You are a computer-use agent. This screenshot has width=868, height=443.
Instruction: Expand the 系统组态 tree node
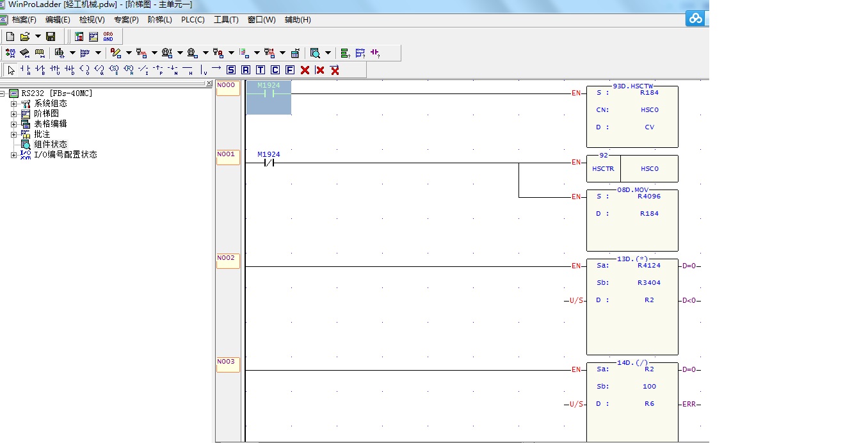point(14,104)
